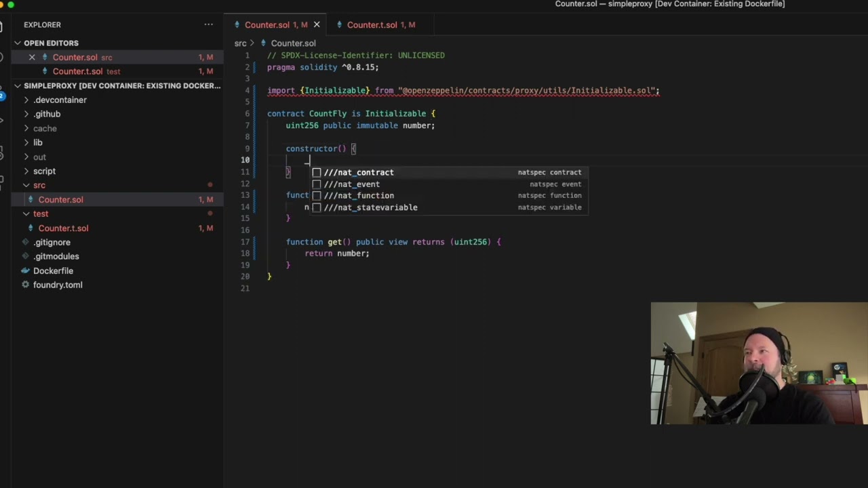
Task: Expand the .github folder
Action: point(26,115)
